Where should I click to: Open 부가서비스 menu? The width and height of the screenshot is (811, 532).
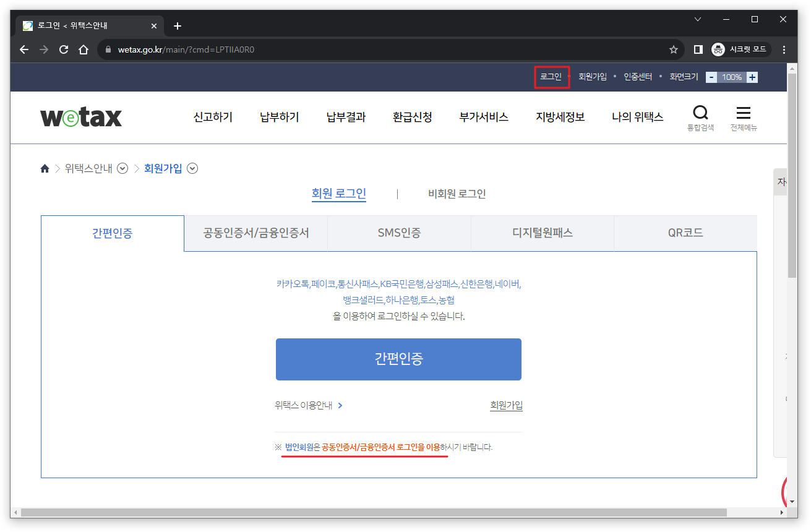tap(484, 117)
